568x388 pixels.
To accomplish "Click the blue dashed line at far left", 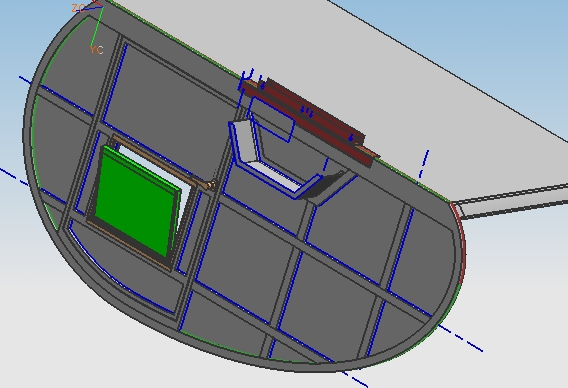I will pyautogui.click(x=14, y=176).
